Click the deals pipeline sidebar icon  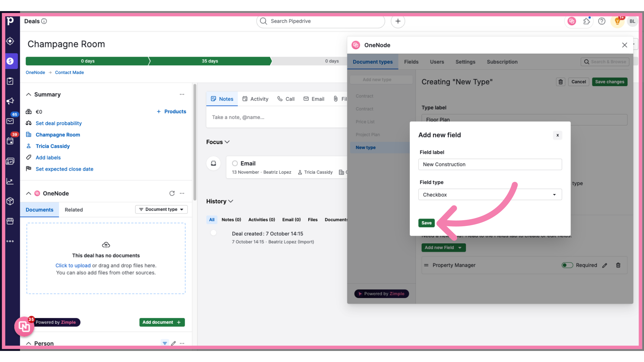[11, 61]
